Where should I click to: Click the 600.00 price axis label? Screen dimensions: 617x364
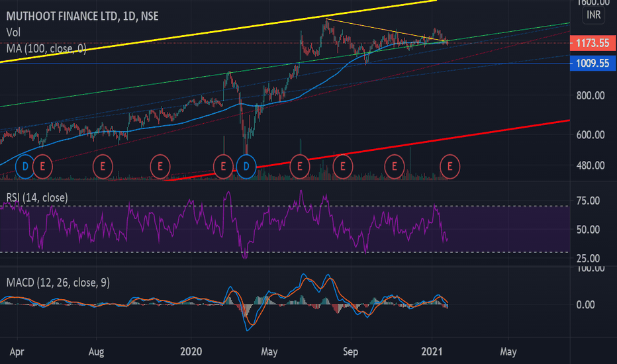click(x=591, y=135)
